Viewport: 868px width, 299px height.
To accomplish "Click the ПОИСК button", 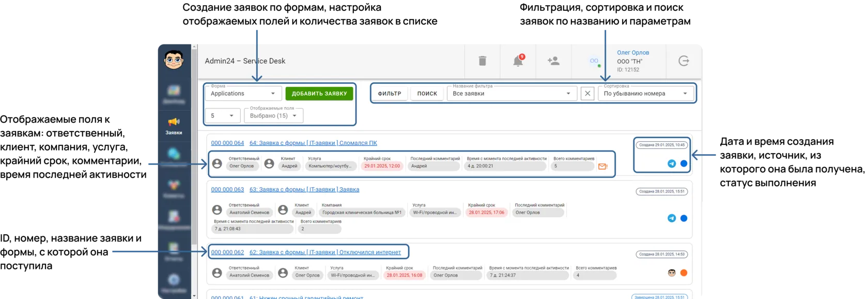I will [x=427, y=94].
